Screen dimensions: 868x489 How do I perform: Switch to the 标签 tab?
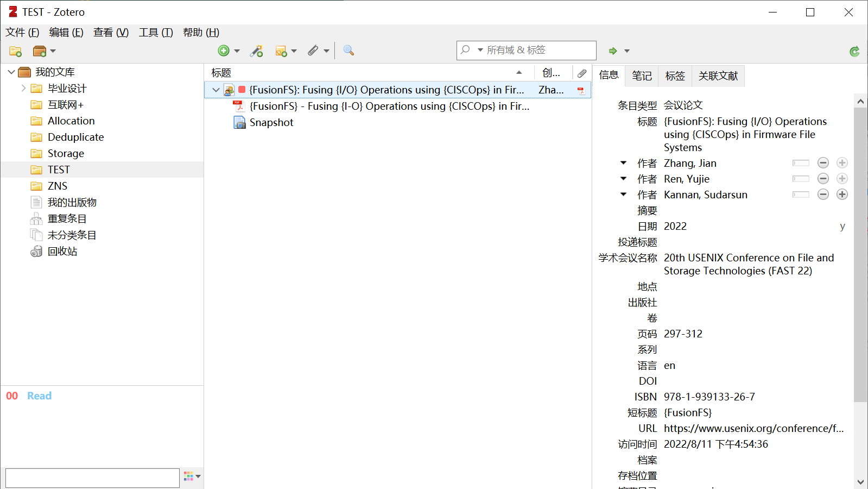[675, 76]
